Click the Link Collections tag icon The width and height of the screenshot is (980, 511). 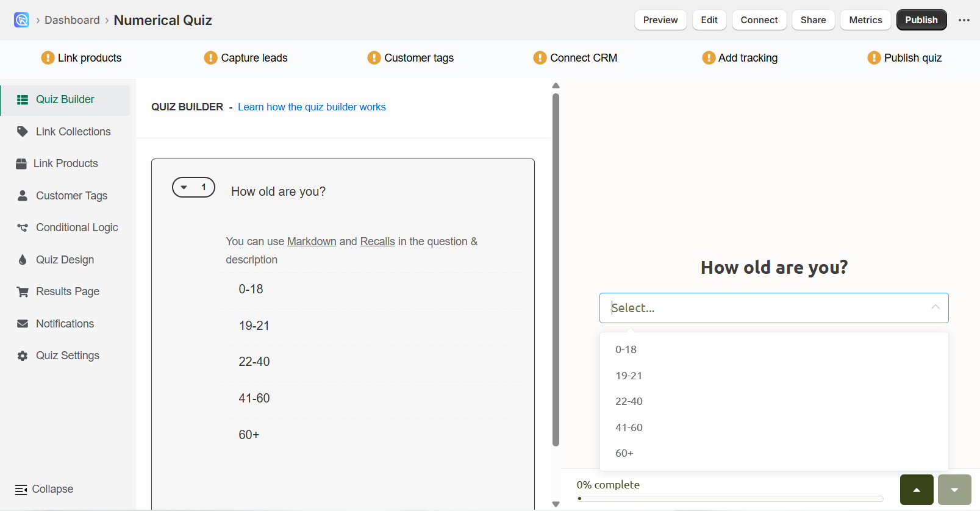click(23, 132)
